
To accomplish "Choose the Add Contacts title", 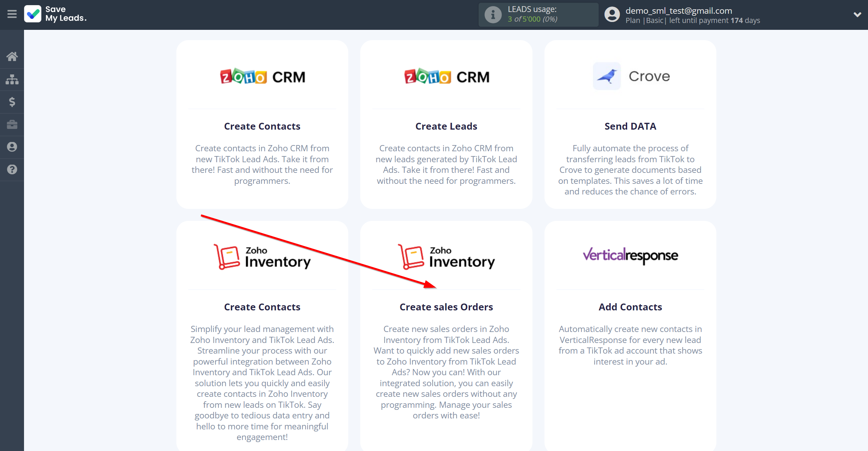I will 631,307.
